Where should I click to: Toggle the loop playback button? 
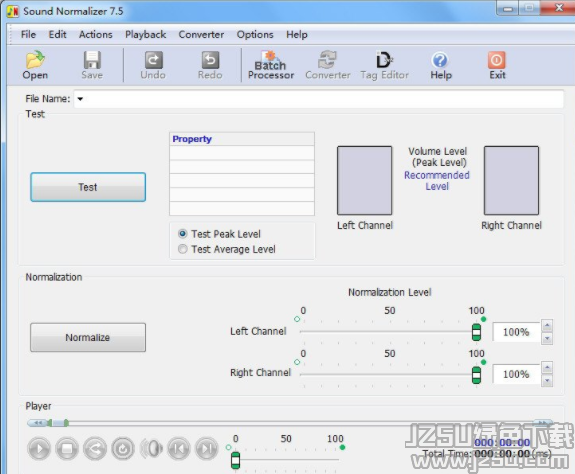123,449
